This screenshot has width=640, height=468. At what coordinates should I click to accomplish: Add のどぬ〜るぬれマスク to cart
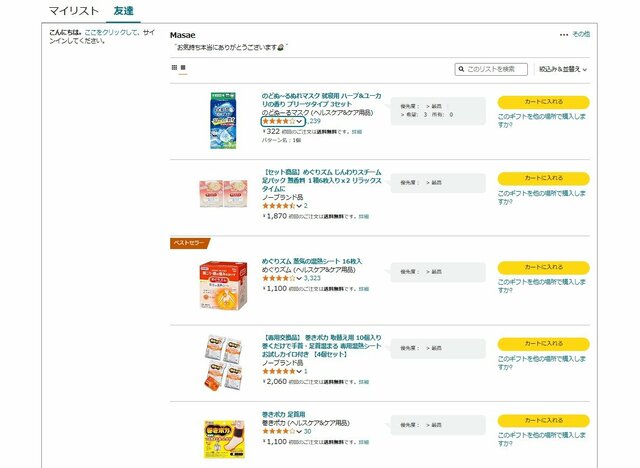pos(543,102)
